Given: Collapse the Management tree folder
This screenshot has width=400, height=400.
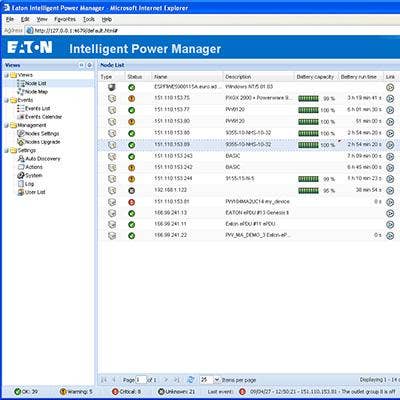Looking at the screenshot, I should [6, 125].
